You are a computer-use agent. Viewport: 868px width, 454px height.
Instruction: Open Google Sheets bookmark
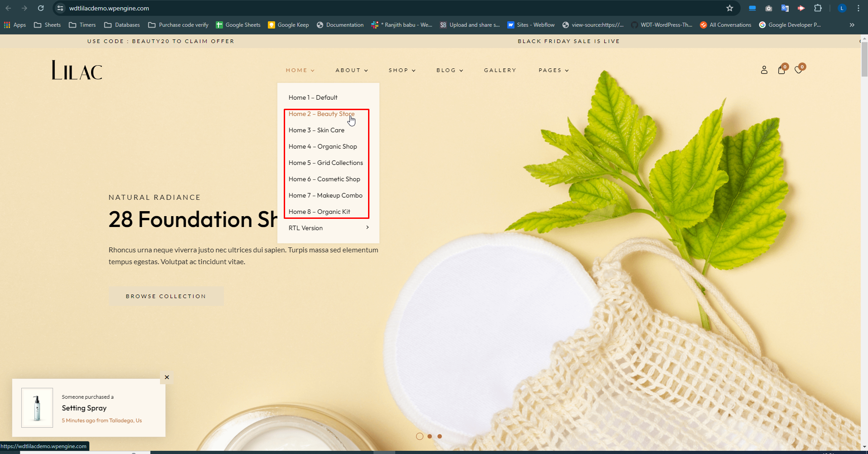tap(238, 25)
